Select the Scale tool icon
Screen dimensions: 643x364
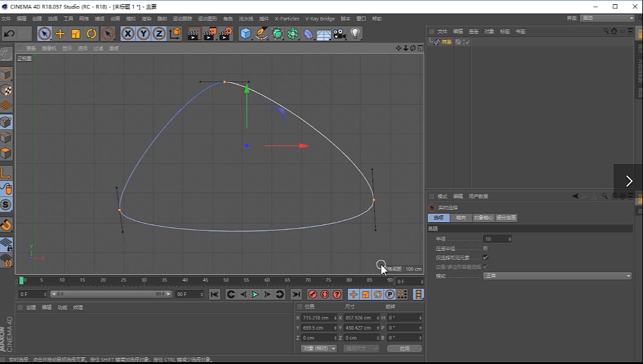75,34
